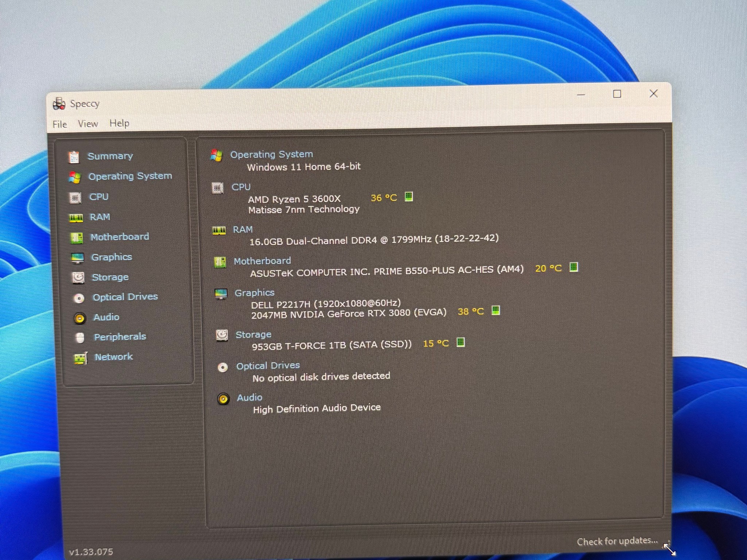This screenshot has width=747, height=560.
Task: Click the Storage drive icon in sidebar
Action: (78, 278)
